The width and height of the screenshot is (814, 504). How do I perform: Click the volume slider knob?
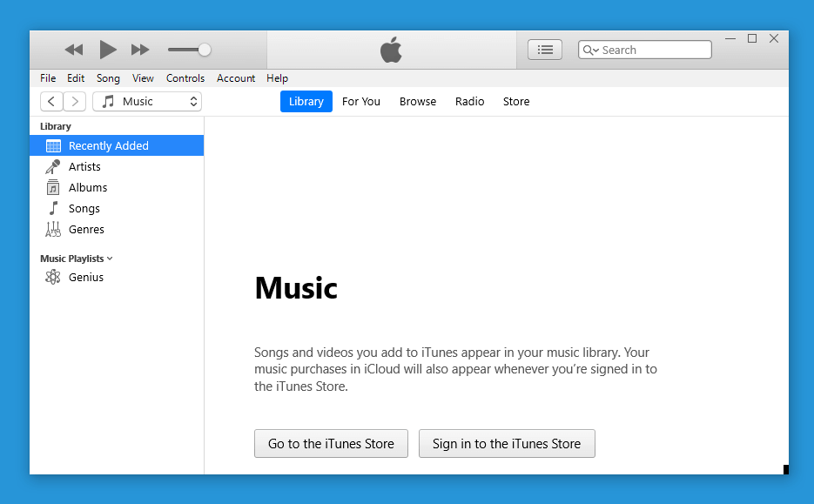(x=205, y=50)
